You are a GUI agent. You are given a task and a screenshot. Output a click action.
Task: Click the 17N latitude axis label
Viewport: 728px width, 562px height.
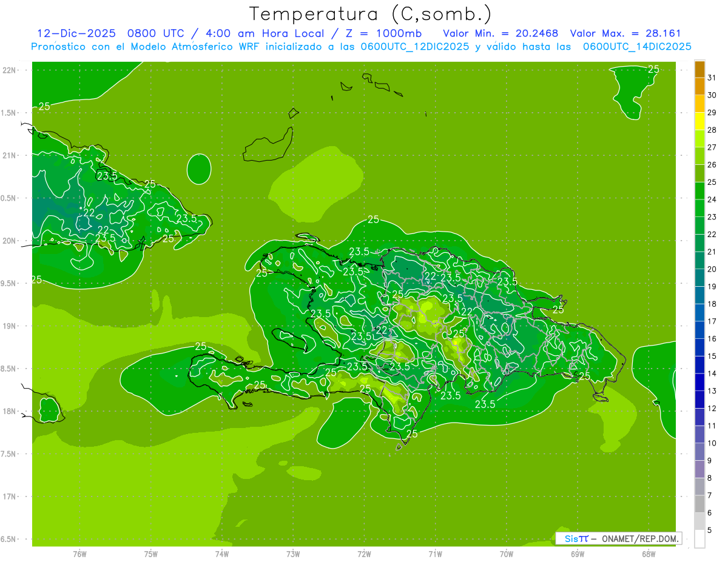point(10,497)
